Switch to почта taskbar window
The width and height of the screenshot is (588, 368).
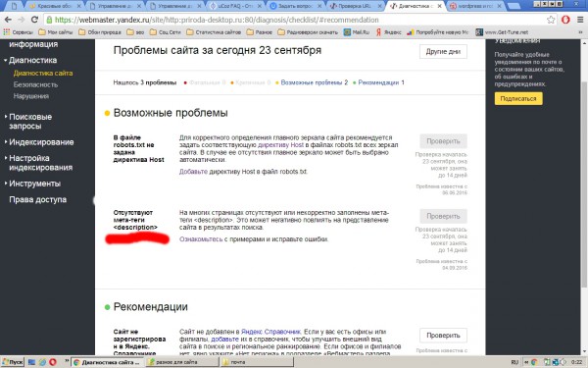(x=257, y=362)
